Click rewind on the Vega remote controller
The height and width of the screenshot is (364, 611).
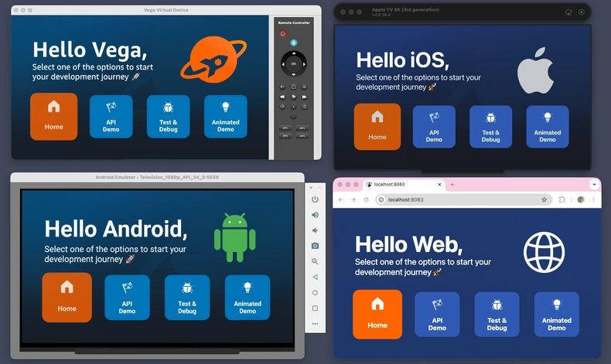283,97
